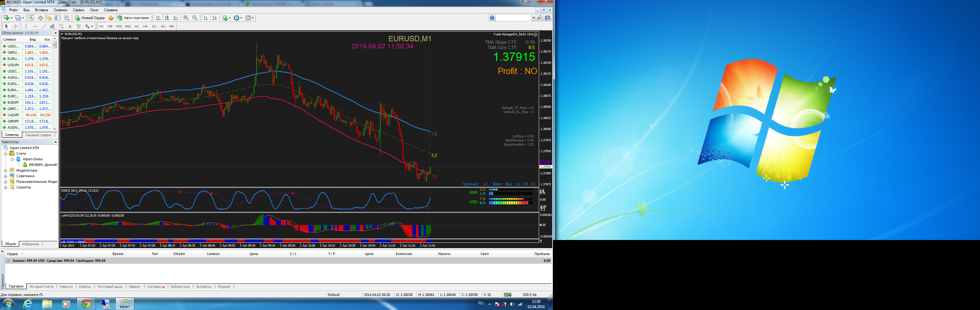Expand the Индикаторы tree node

(x=6, y=170)
